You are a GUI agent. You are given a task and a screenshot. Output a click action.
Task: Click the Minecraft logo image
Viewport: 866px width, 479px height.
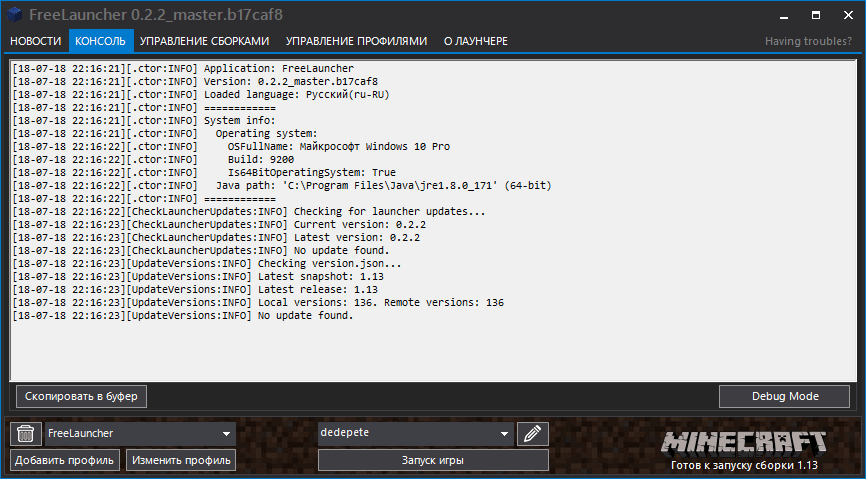[x=745, y=441]
